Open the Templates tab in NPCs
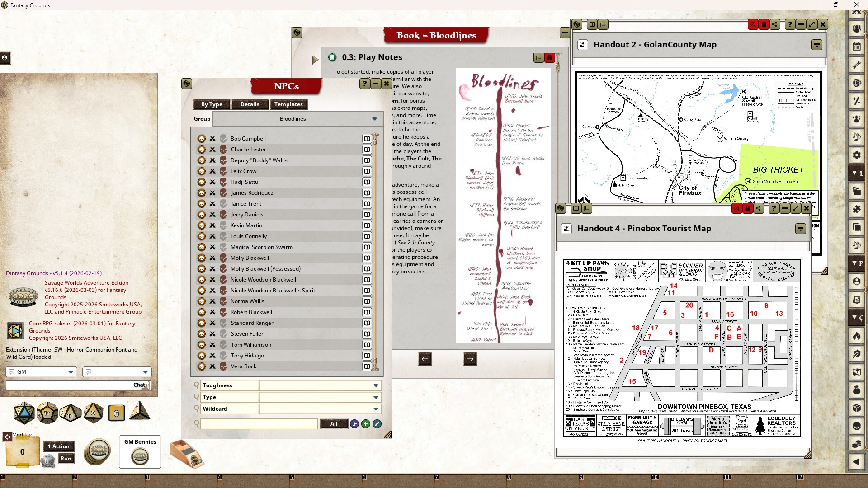868x488 pixels. [288, 104]
